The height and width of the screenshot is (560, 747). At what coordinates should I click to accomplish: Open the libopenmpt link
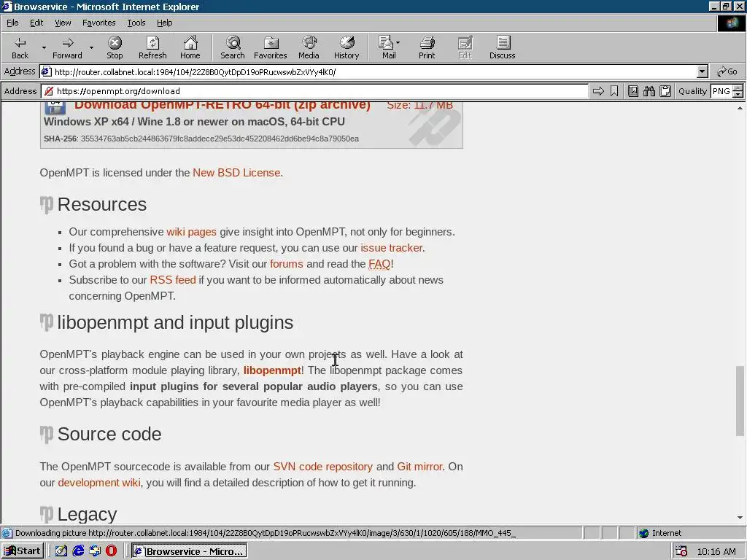[x=272, y=370]
